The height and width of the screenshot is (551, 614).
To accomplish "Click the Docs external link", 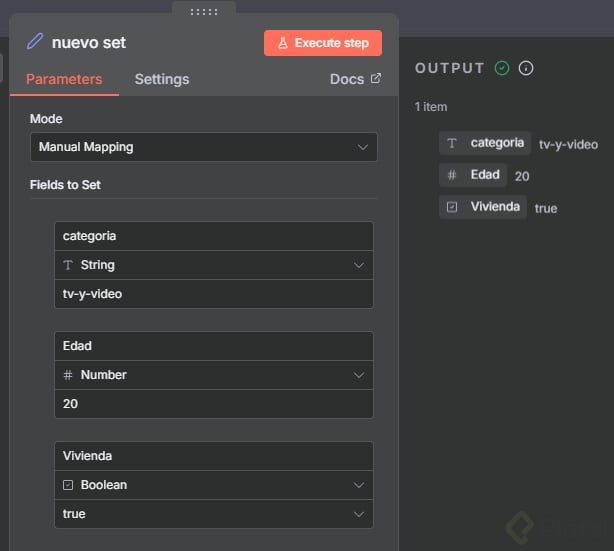I will point(355,79).
